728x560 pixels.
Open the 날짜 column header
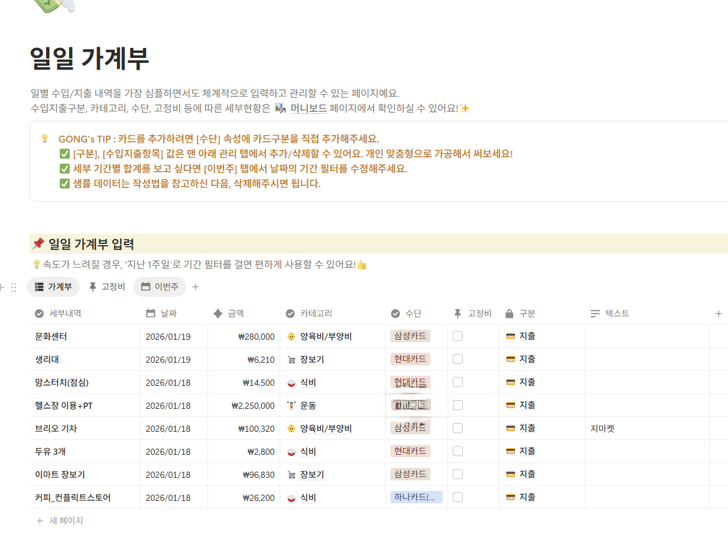[x=161, y=314]
